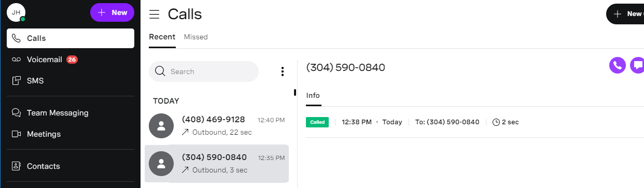The height and width of the screenshot is (188, 644).
Task: Open the hamburger navigation menu
Action: click(154, 15)
